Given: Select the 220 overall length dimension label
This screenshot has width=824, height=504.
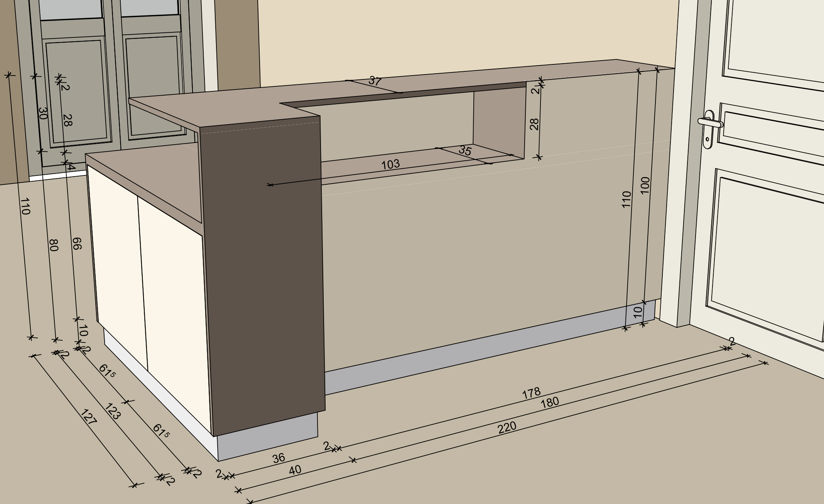Looking at the screenshot, I should pyautogui.click(x=507, y=428).
